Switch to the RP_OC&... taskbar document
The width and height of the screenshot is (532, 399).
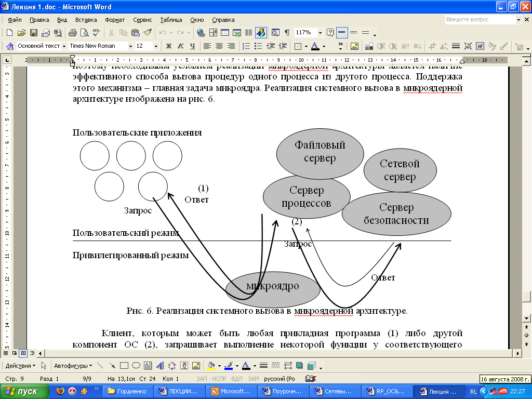click(x=387, y=391)
